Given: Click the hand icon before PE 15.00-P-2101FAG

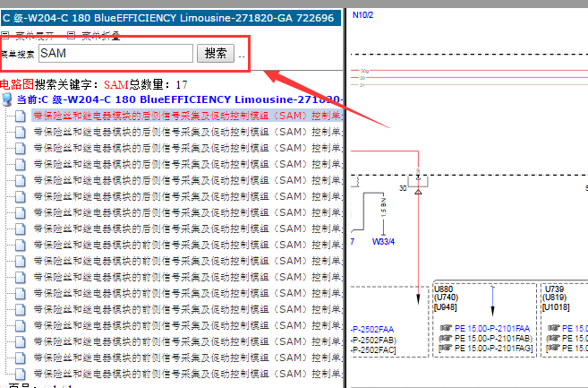Looking at the screenshot, I should [446, 349].
